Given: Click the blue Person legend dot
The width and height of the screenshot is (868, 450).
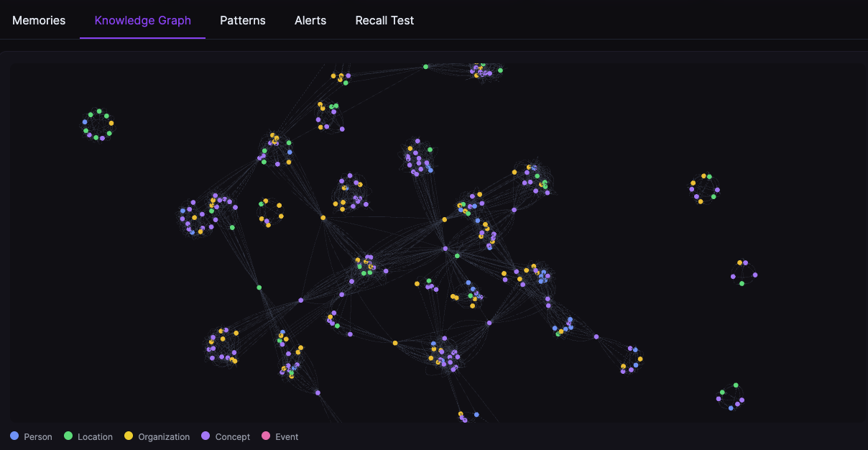Looking at the screenshot, I should pos(14,436).
